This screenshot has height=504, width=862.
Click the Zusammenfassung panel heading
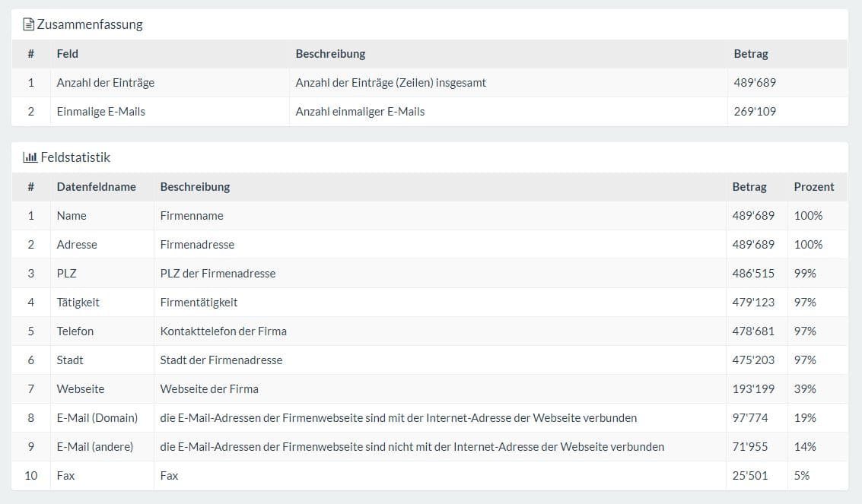pos(90,24)
